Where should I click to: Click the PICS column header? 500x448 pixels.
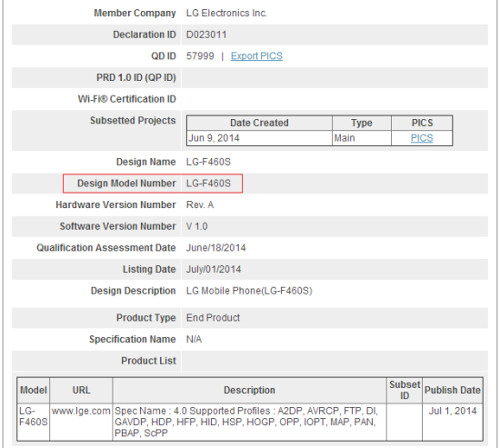pyautogui.click(x=422, y=123)
